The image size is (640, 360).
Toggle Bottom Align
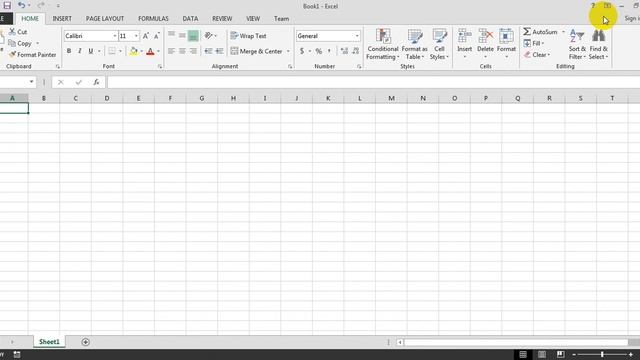(x=193, y=36)
